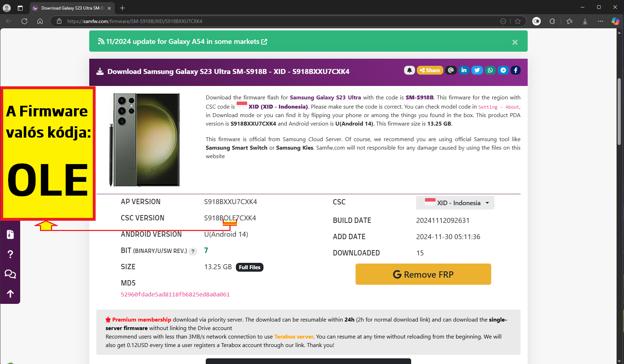Select the MD5 hash value
Viewport: 624px width, 364px height.
175,294
